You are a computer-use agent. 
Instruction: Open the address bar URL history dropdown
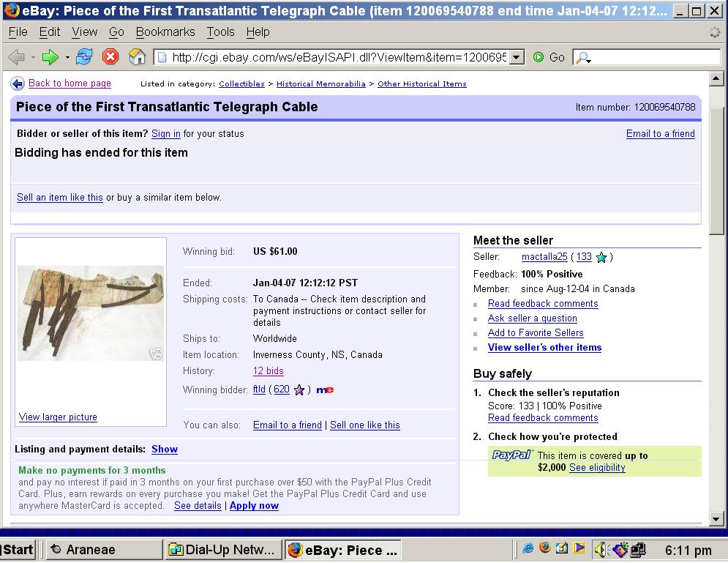click(516, 58)
